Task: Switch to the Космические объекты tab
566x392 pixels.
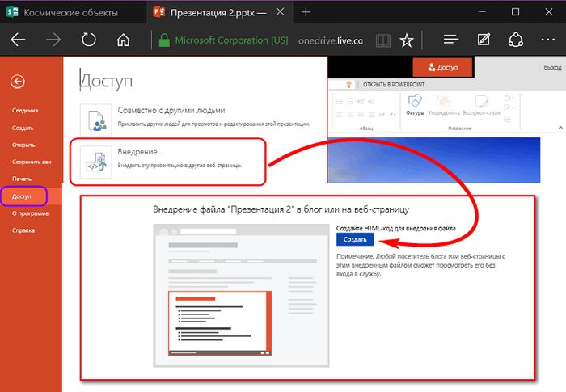Action: 70,13
